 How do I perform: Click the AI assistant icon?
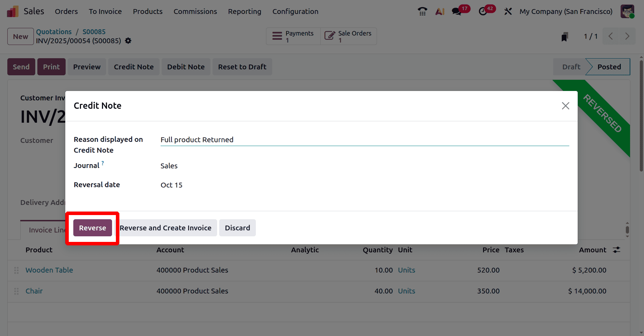tap(439, 11)
